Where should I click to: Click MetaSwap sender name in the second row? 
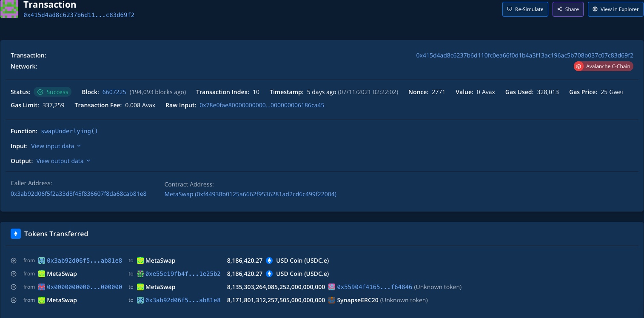(62, 274)
